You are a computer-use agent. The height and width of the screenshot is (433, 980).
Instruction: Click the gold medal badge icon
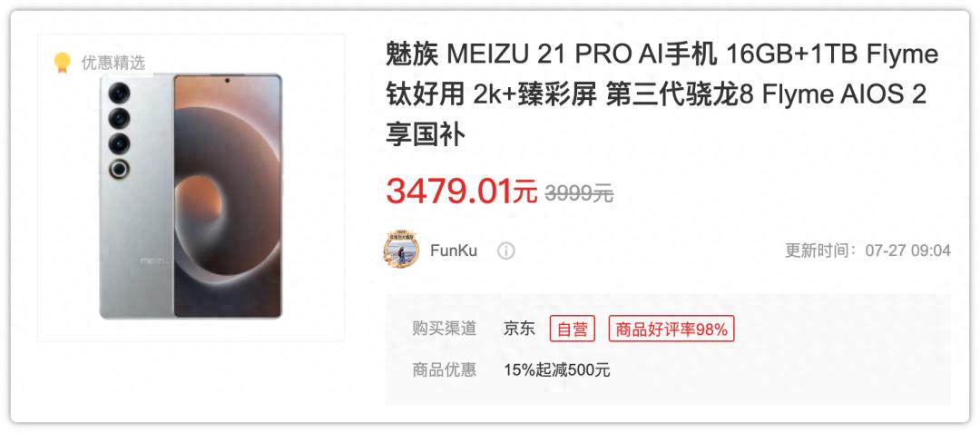tap(62, 63)
